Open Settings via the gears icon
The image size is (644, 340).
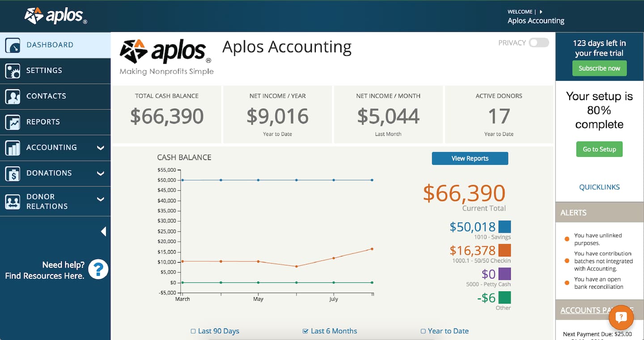coord(13,71)
